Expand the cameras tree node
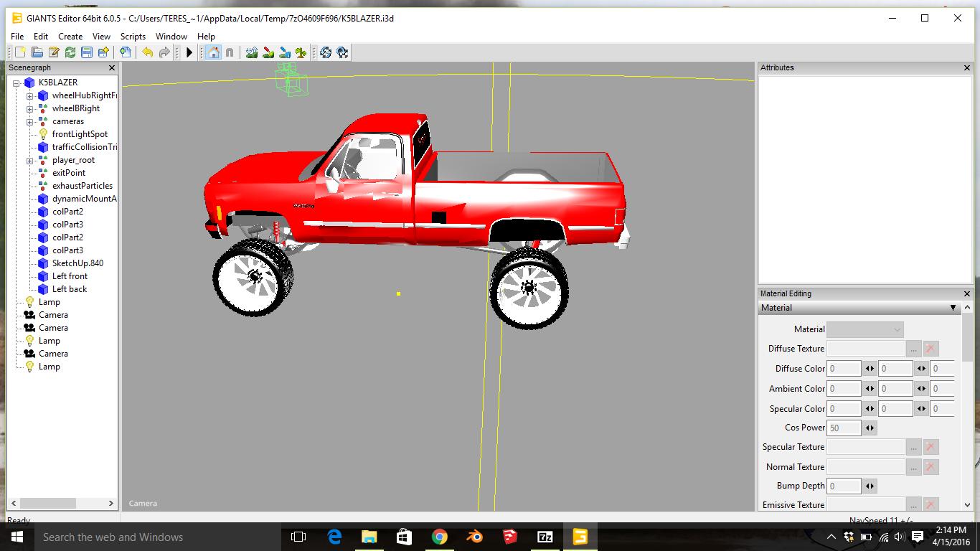Viewport: 980px width, 551px height. click(30, 121)
